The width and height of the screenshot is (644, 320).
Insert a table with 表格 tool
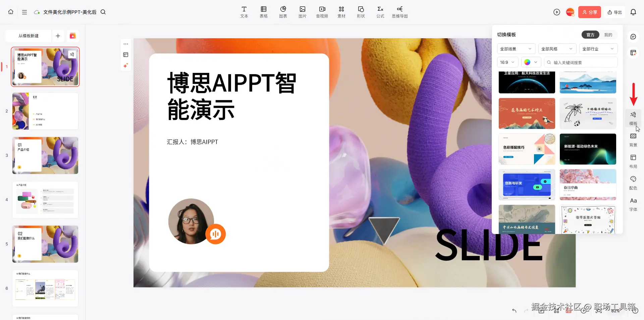pyautogui.click(x=264, y=12)
